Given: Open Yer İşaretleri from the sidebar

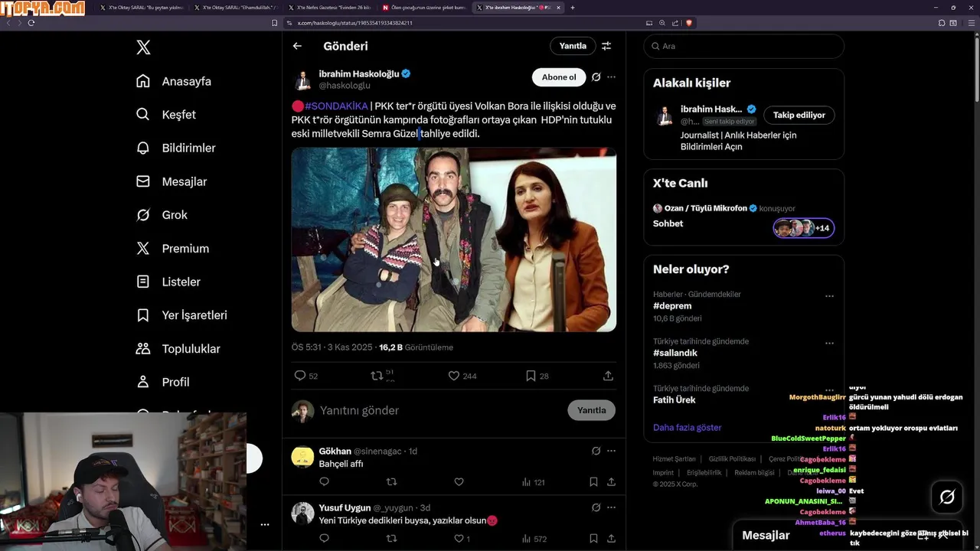Looking at the screenshot, I should [x=181, y=315].
